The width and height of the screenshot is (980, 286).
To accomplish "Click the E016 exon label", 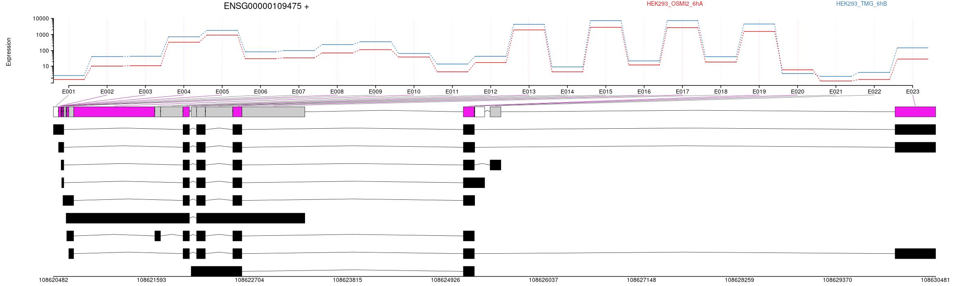I will pos(644,92).
